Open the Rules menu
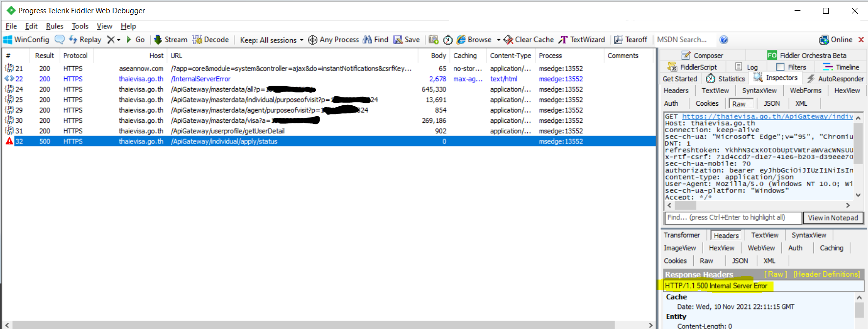This screenshot has width=868, height=329. [55, 26]
